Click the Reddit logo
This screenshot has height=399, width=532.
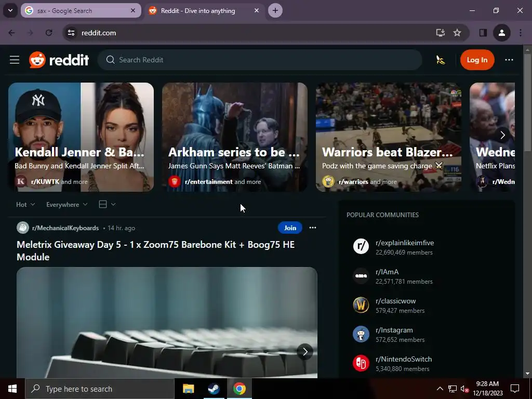pyautogui.click(x=59, y=60)
